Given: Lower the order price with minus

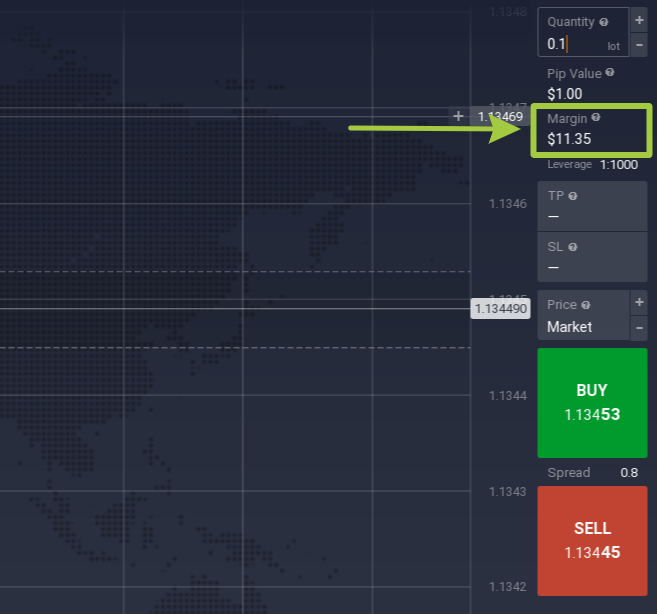Looking at the screenshot, I should (639, 327).
